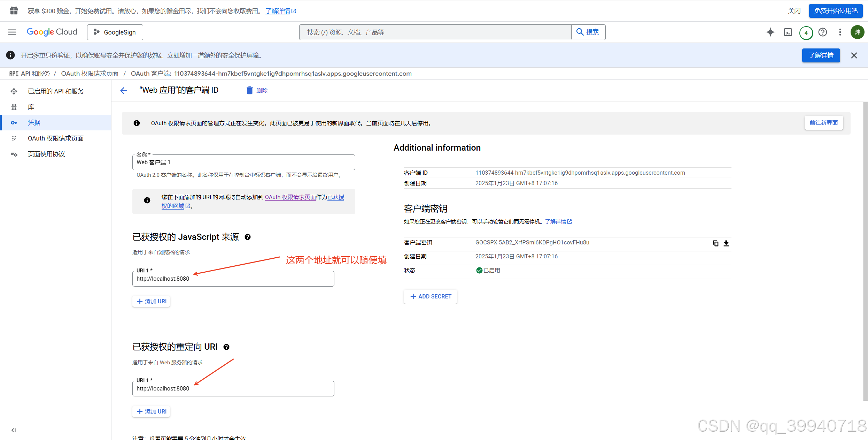Collapse the left sidebar panel
Image resolution: width=868 pixels, height=440 pixels.
(x=14, y=430)
